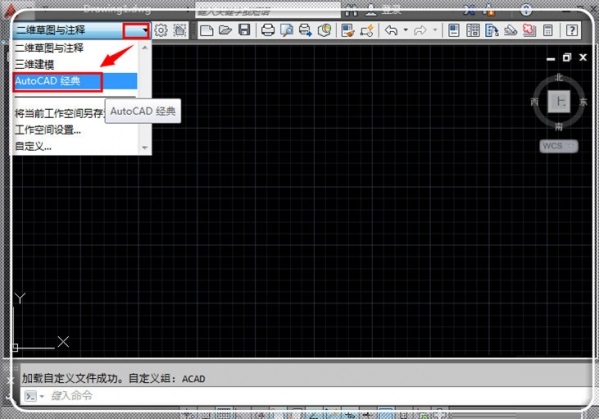Collapse the workspace combo box arrow
599x419 pixels.
click(136, 30)
